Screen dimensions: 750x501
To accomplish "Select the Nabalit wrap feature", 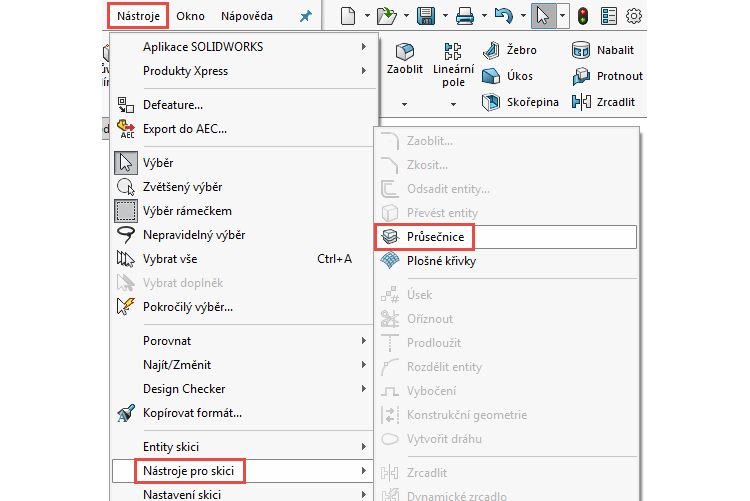I will [x=603, y=50].
